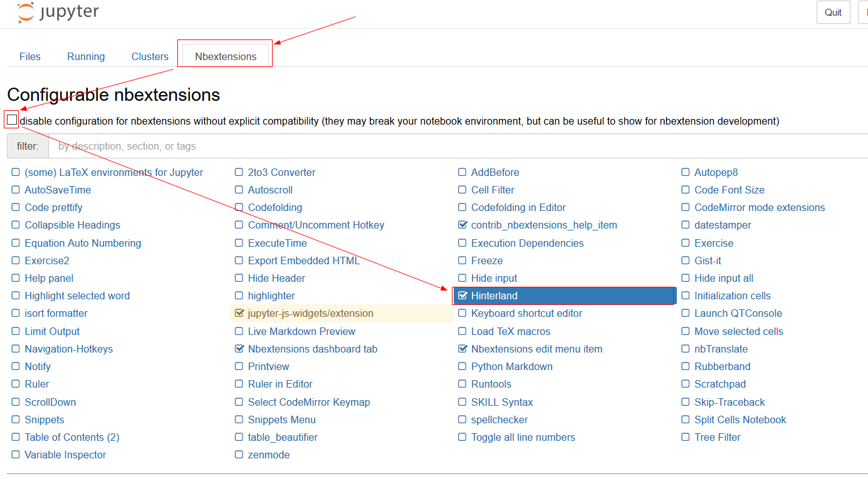Select Keyboard shortcut editor extension

[x=527, y=313]
